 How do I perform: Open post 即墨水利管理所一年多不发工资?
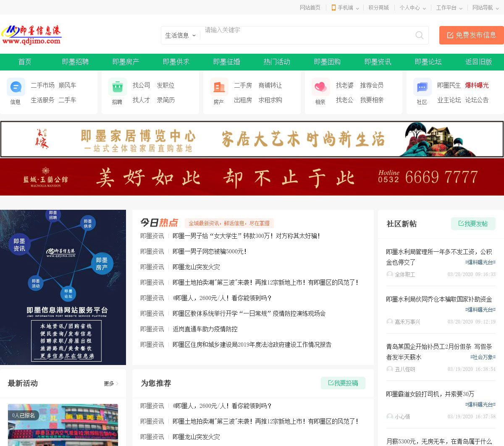tap(439, 257)
